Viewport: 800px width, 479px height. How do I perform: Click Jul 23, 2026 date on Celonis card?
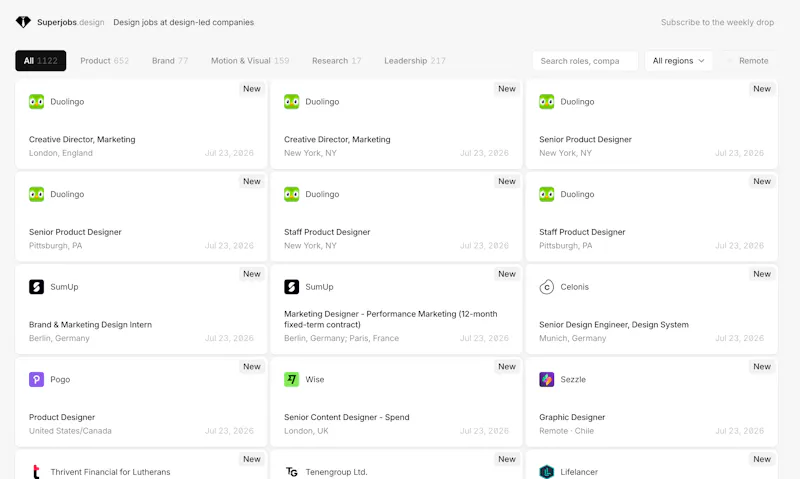coord(739,338)
